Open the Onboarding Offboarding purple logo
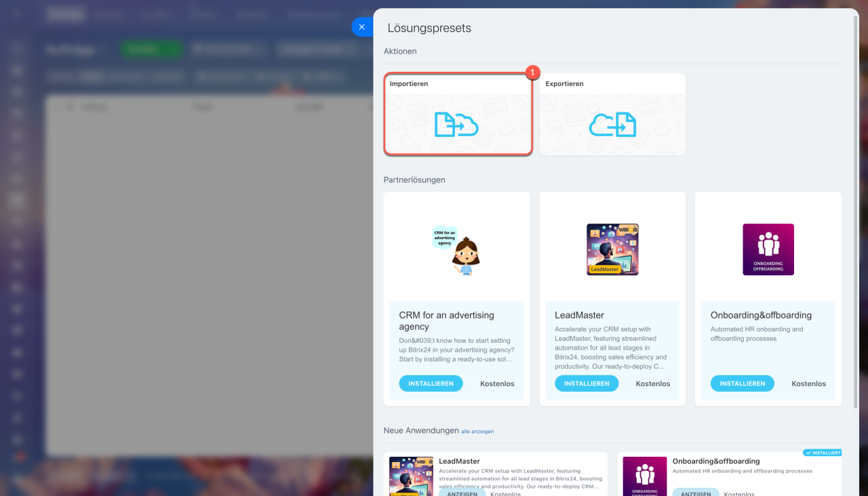 click(768, 249)
